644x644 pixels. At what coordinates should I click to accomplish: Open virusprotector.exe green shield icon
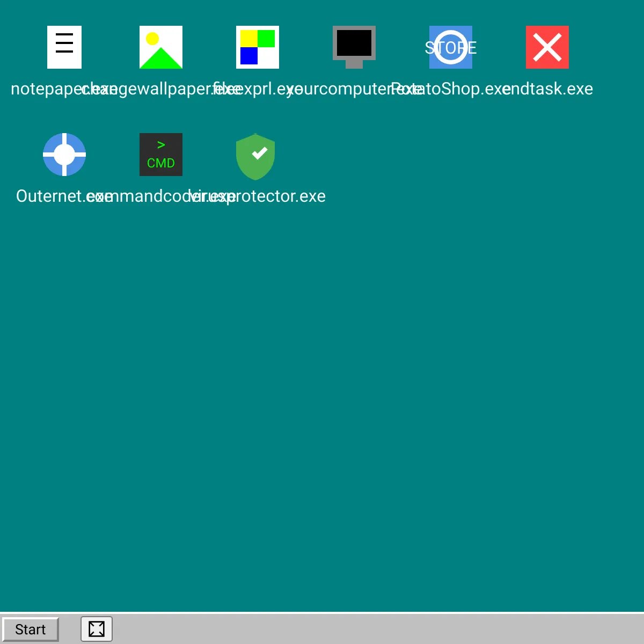coord(255,157)
